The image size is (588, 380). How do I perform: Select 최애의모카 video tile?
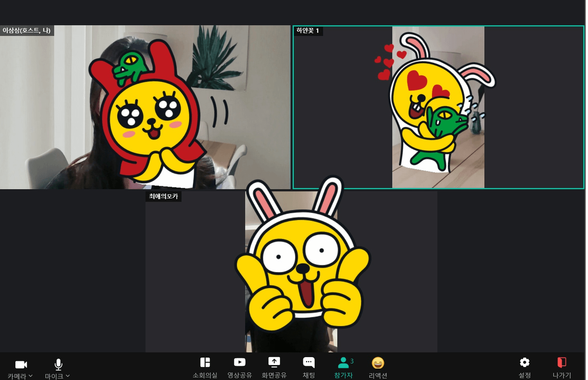click(291, 271)
